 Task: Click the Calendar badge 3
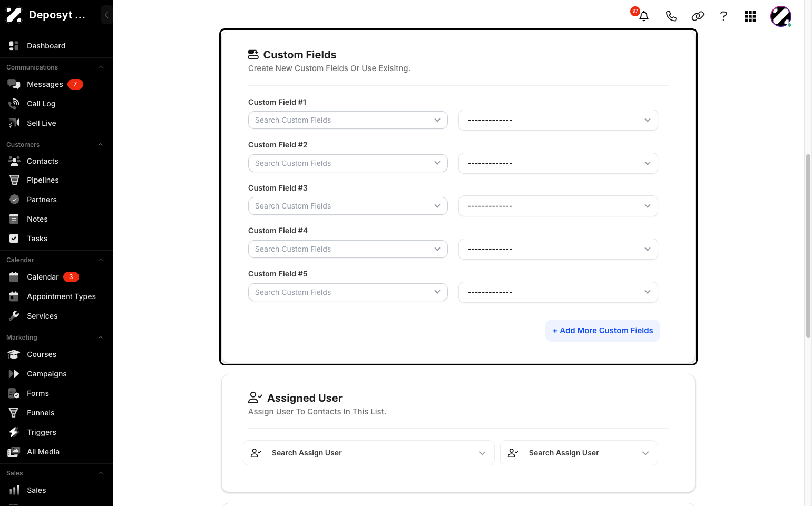coord(71,277)
